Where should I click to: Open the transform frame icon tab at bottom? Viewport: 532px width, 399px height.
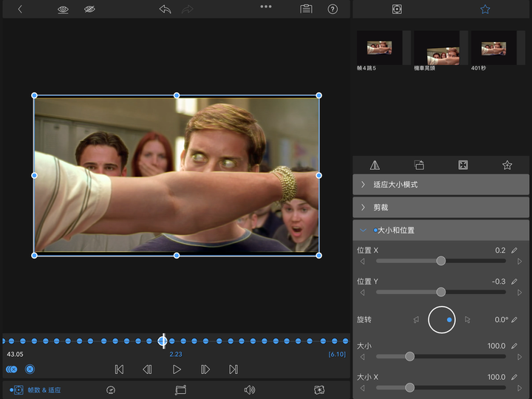tap(180, 390)
